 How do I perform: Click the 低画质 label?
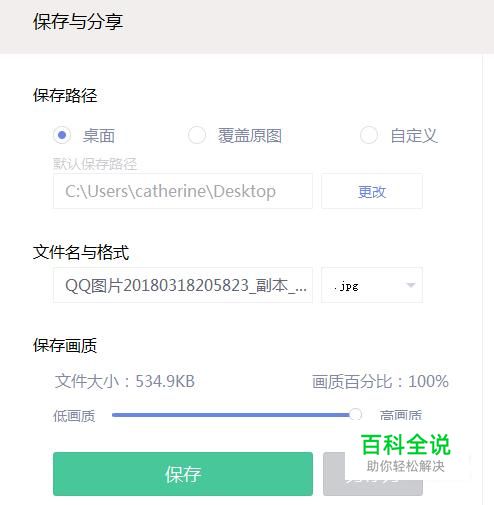[x=74, y=416]
